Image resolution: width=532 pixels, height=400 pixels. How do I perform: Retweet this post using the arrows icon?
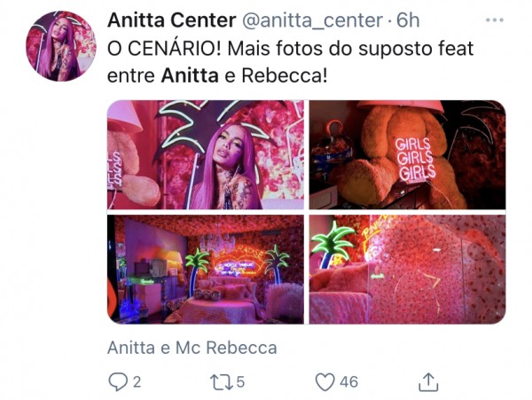pos(222,382)
